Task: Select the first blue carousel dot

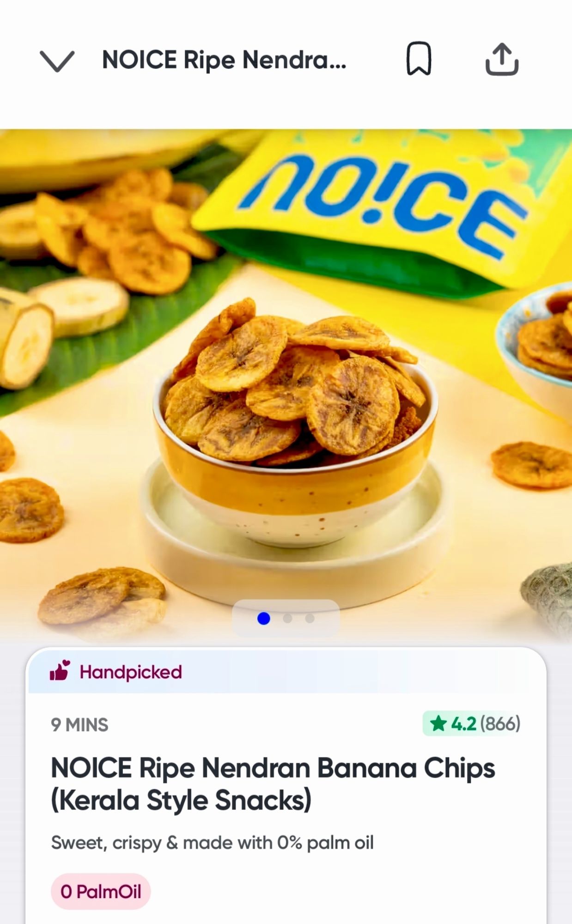Action: [x=263, y=618]
